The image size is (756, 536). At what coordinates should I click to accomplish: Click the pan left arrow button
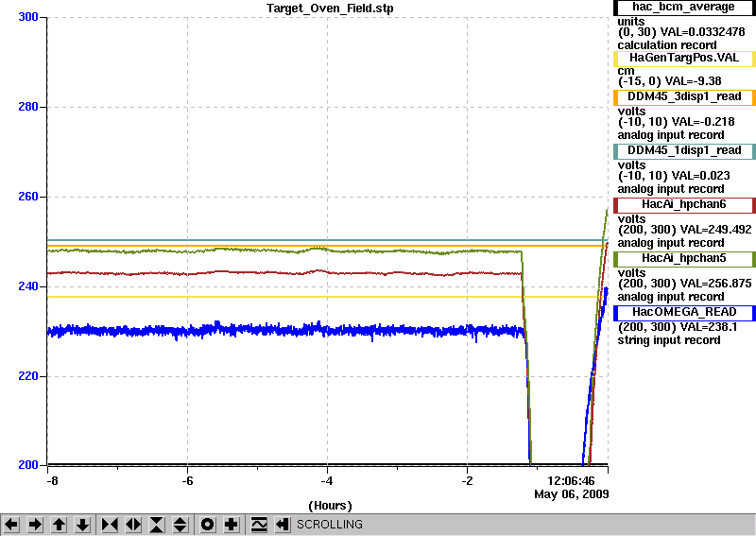click(11, 525)
